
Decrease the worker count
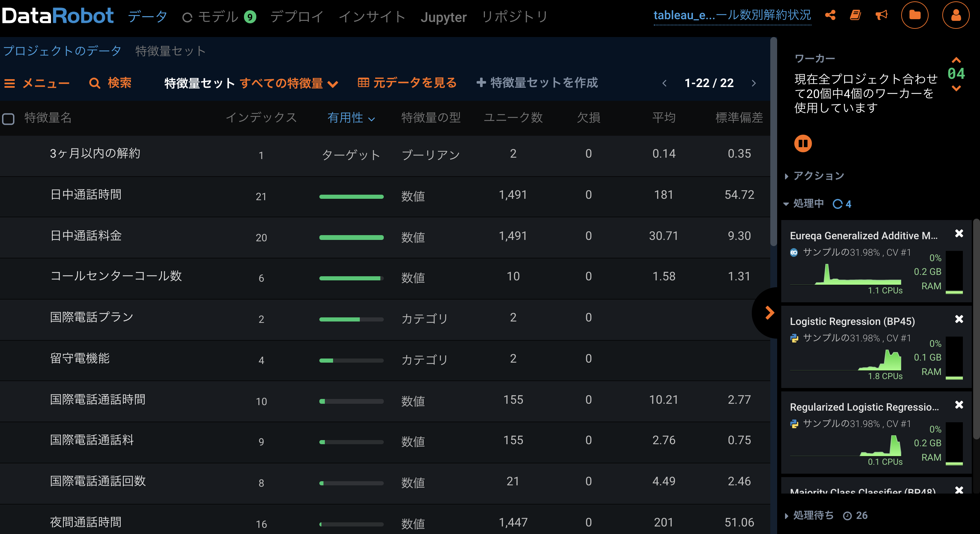[956, 88]
